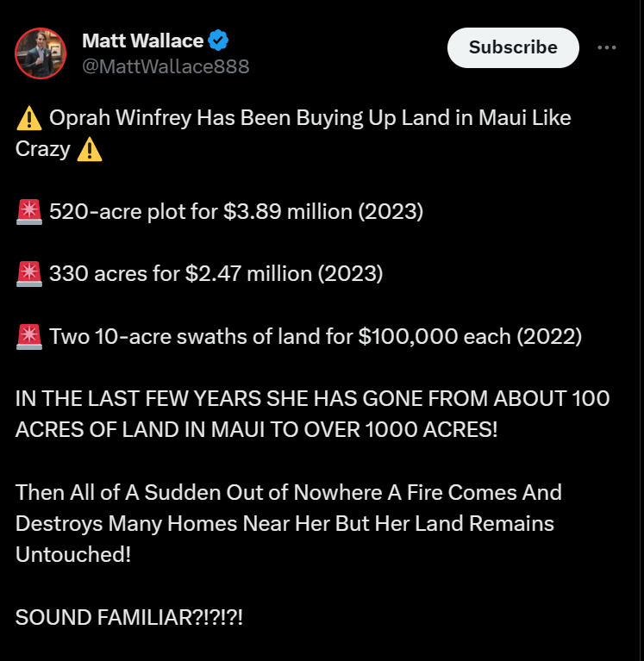Click the siren emoji beside the 520-acre line

point(29,211)
